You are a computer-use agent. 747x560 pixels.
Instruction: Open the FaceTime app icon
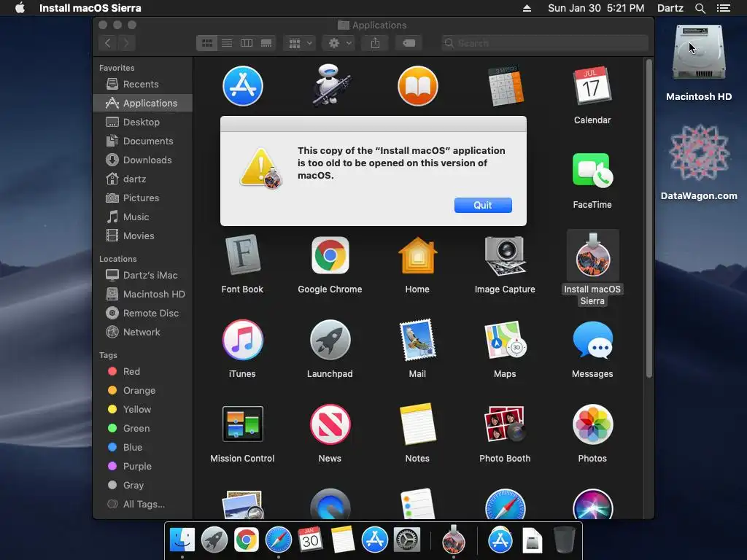(x=592, y=170)
